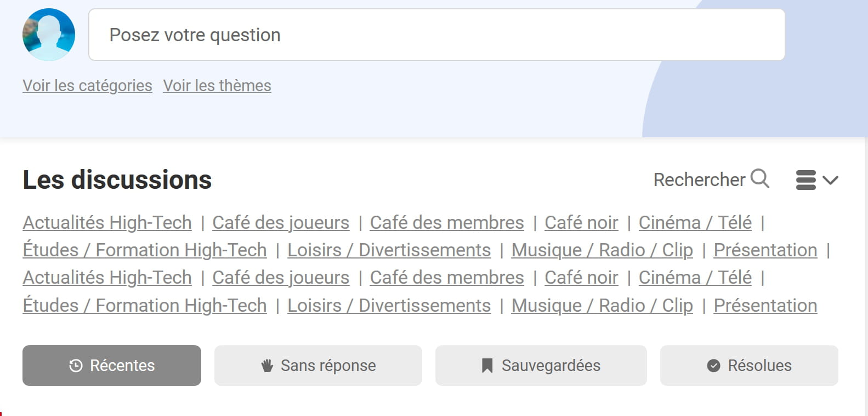Open the first Cinéma / Télé category
The width and height of the screenshot is (868, 416).
(x=695, y=222)
